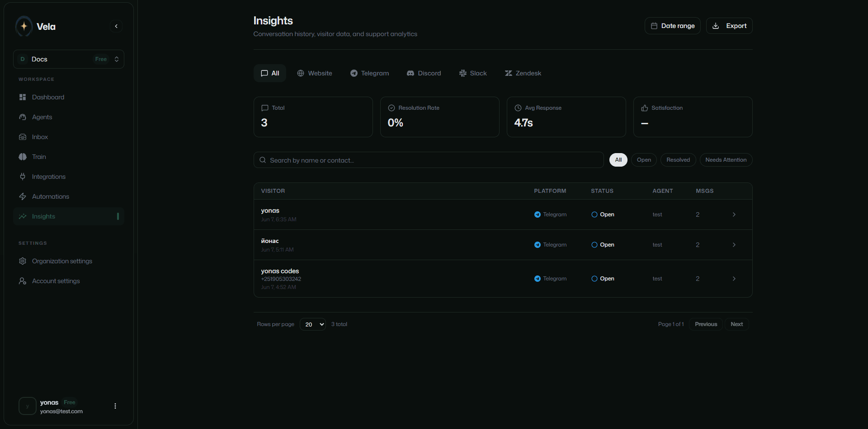The image size is (868, 429).
Task: Click the Total conversations card
Action: coord(313,117)
